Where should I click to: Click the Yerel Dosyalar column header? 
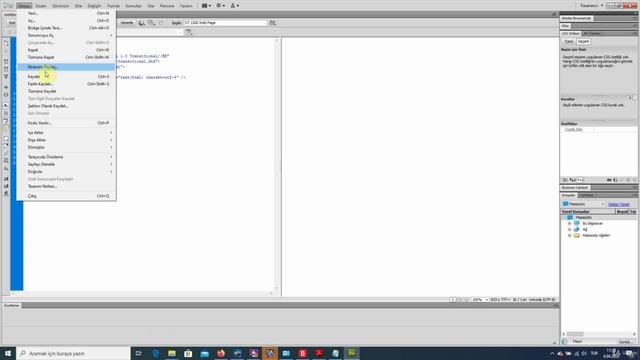(588, 212)
